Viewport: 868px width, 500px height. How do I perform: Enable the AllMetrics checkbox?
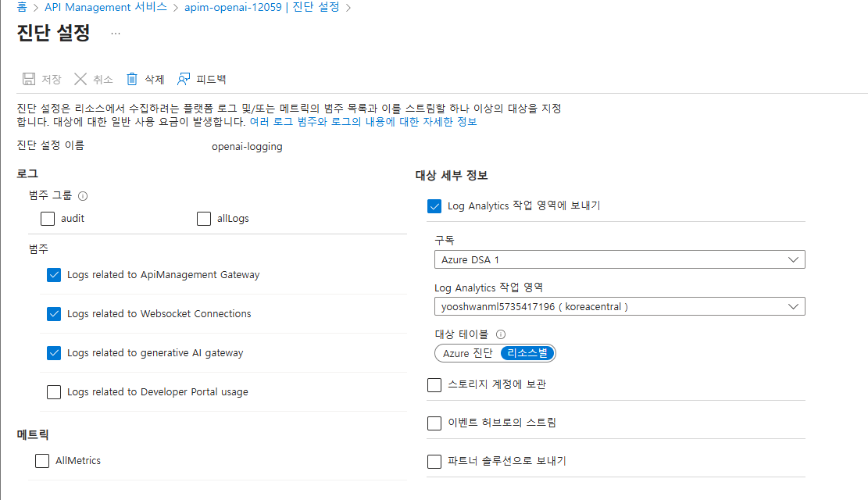coord(41,460)
